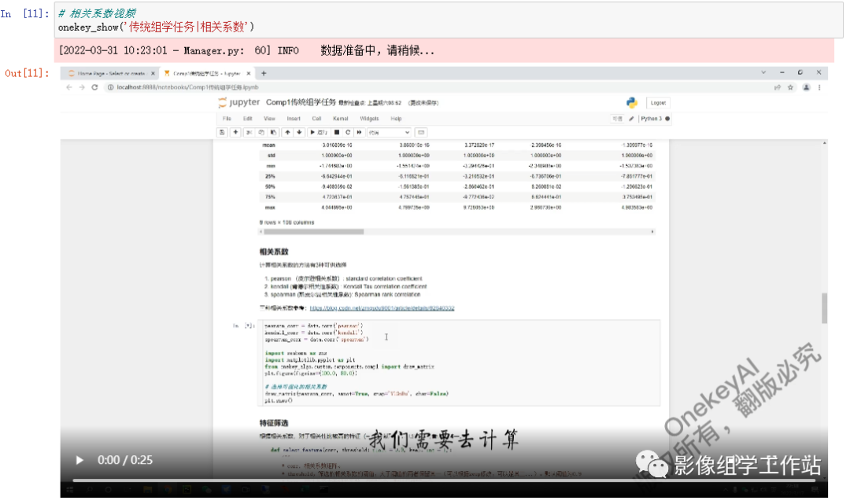
Task: Click the video progress bar track
Action: [444, 480]
